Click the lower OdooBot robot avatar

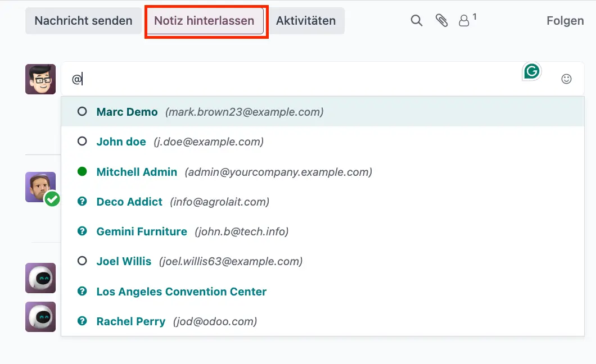40,317
